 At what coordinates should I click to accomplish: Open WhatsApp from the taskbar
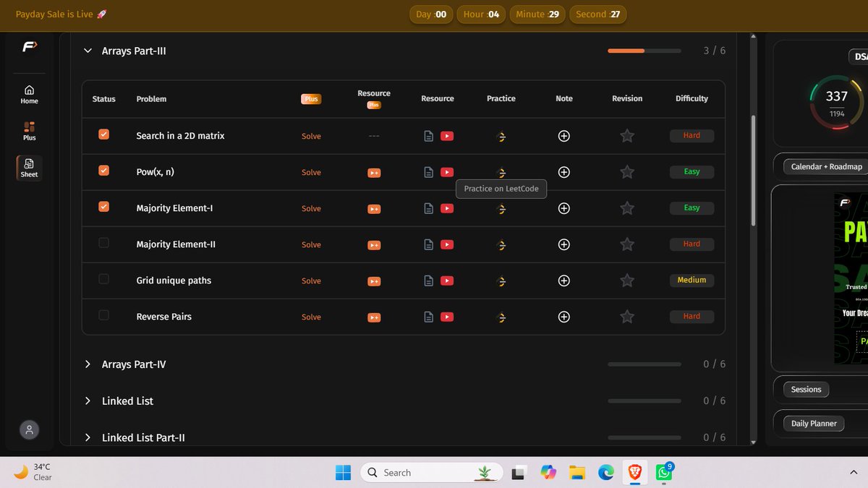664,473
